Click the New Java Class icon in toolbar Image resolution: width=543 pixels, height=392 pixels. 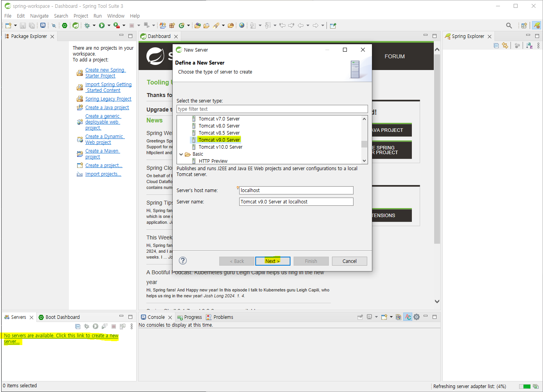tap(181, 25)
